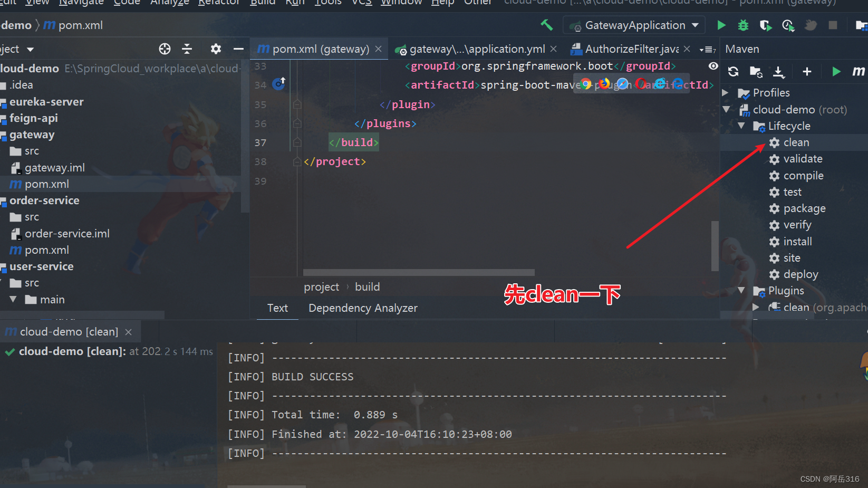Toggle the reader mode eye icon
Viewport: 868px width, 488px height.
713,66
